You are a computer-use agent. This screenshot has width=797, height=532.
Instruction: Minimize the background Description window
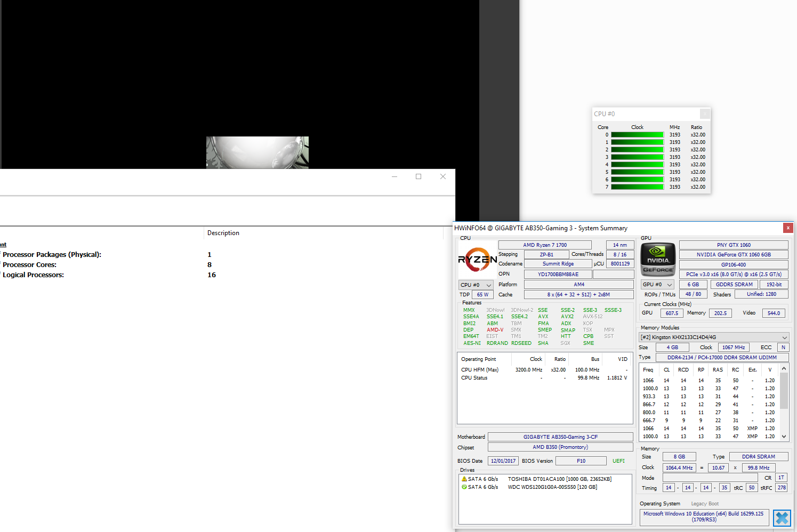(x=395, y=176)
